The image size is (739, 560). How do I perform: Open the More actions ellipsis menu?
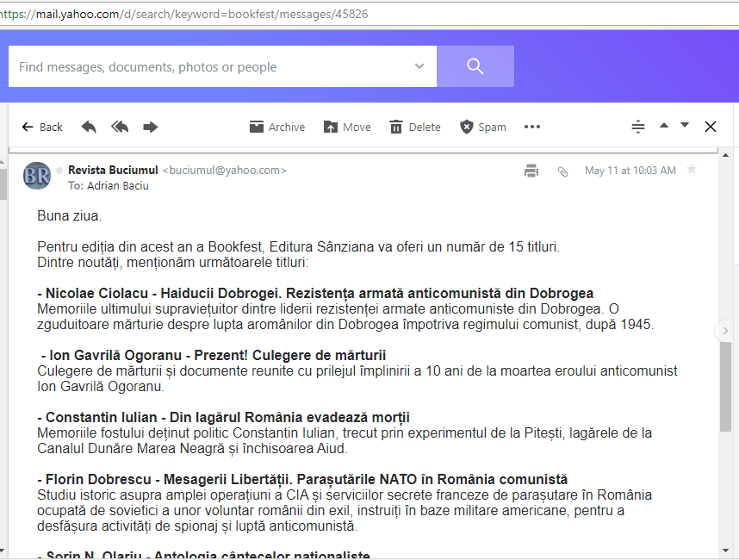click(x=532, y=127)
